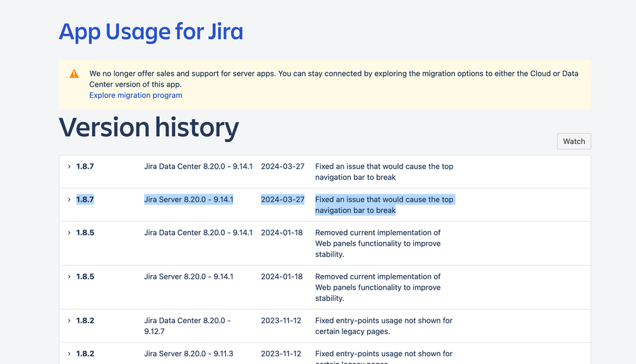Click 'Jira Server 8.20.0 - 9.11.3' compatibility text
Screen dimensions: 636x364
coord(188,353)
